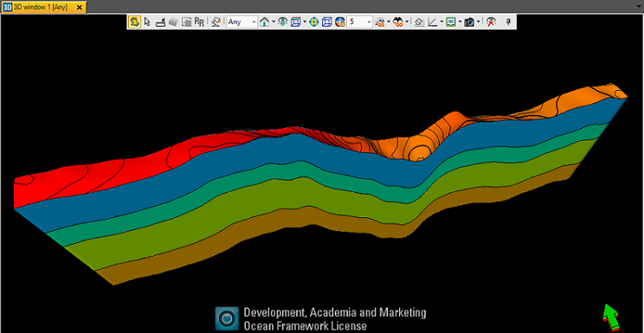
Task: Click the green north arrow compass
Action: tap(611, 317)
